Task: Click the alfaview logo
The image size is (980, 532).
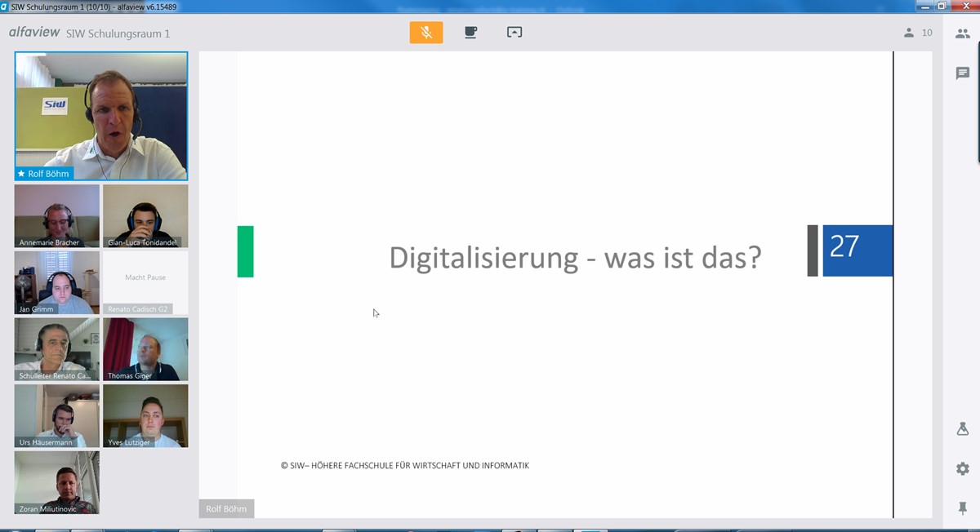Action: (x=34, y=33)
